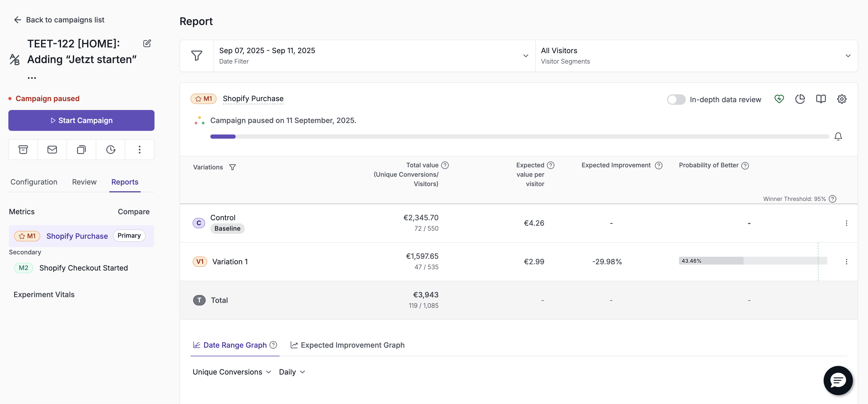Toggle In-depth data review switch
This screenshot has height=404, width=868.
pyautogui.click(x=676, y=100)
